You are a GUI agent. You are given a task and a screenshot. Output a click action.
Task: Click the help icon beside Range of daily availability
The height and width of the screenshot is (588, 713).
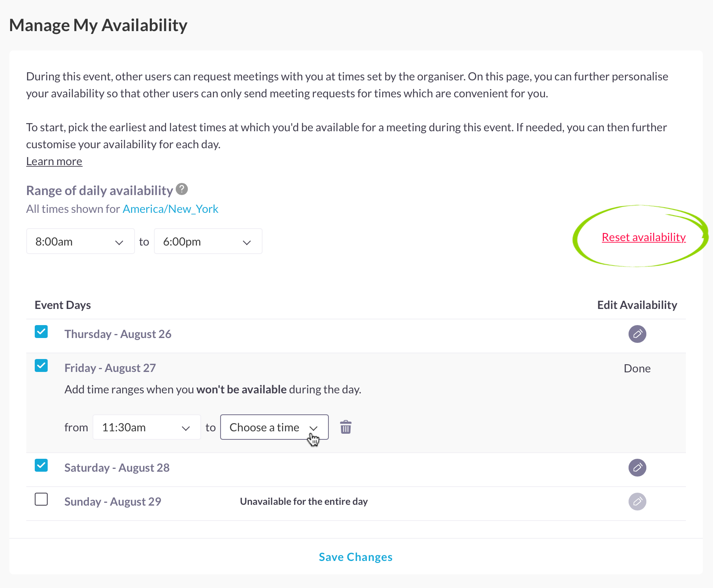(x=182, y=189)
